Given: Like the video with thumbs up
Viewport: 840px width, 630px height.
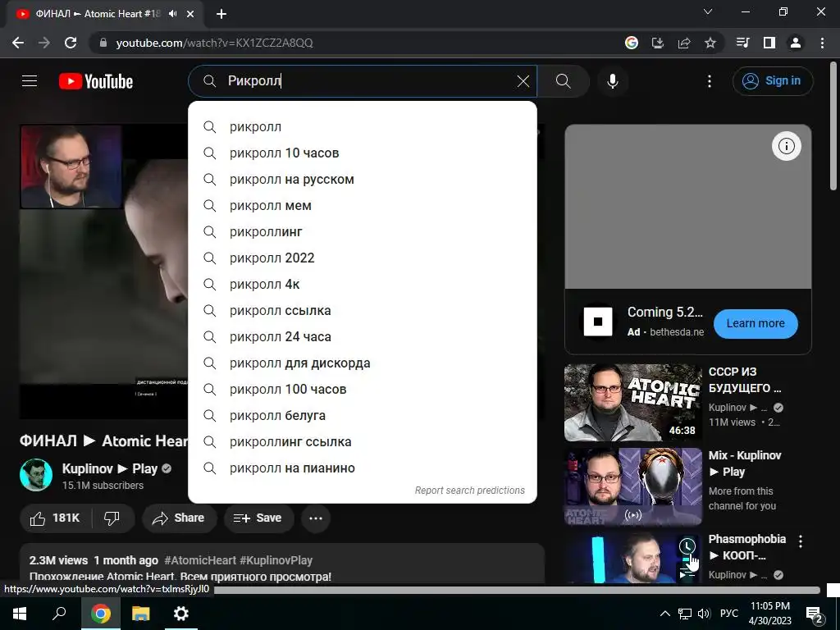Looking at the screenshot, I should pyautogui.click(x=55, y=518).
